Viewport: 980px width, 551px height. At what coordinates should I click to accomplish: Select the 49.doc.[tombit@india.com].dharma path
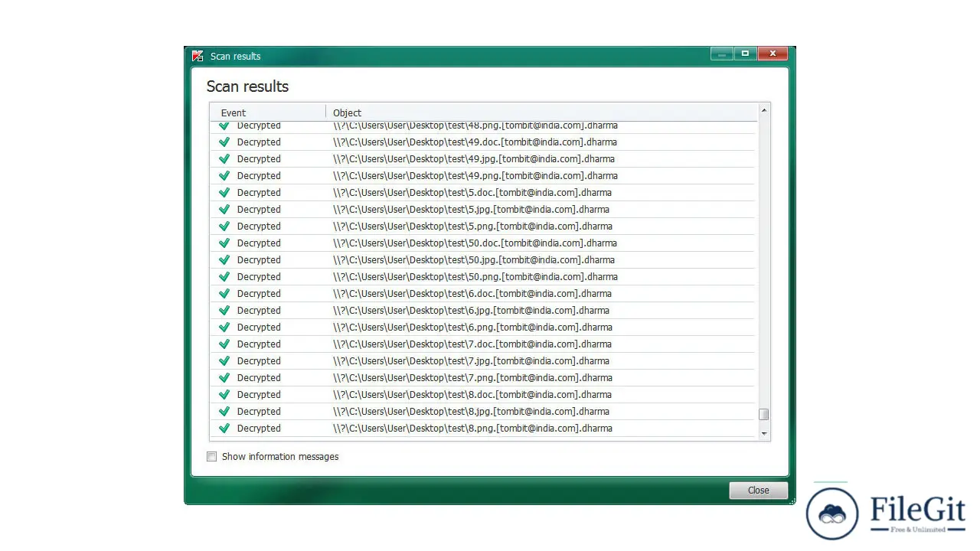(x=475, y=142)
